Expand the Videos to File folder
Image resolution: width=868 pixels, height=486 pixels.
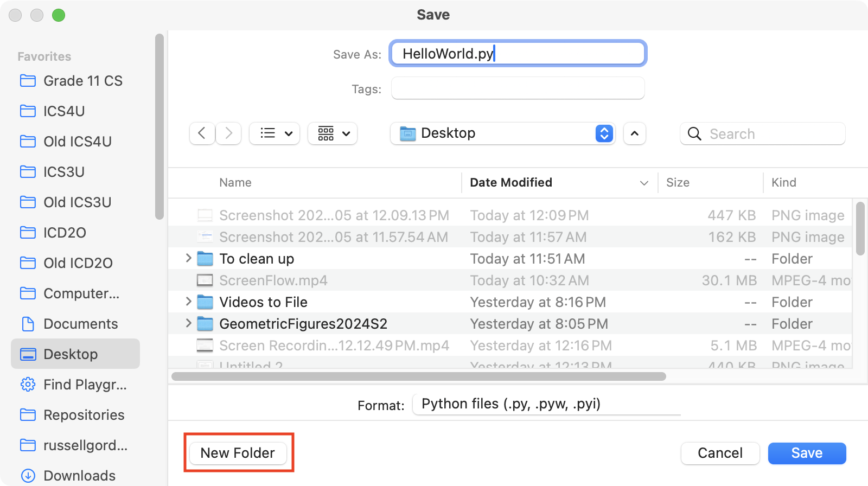pos(188,302)
